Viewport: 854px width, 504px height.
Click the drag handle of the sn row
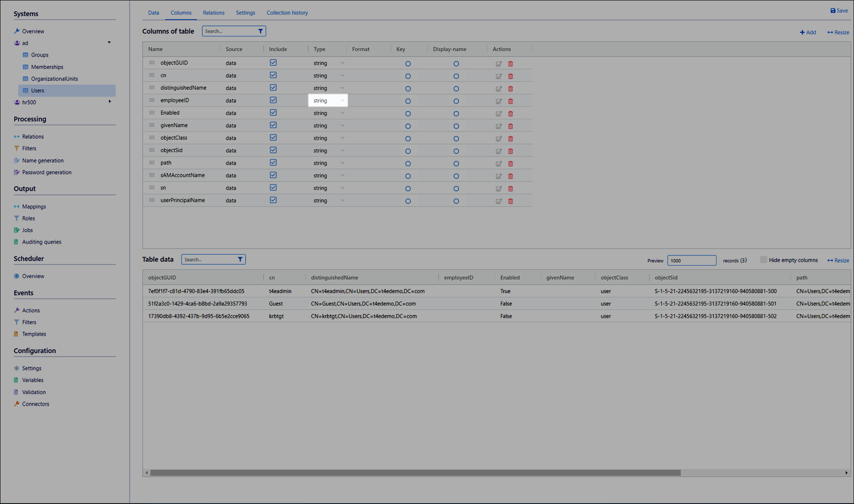[x=152, y=188]
